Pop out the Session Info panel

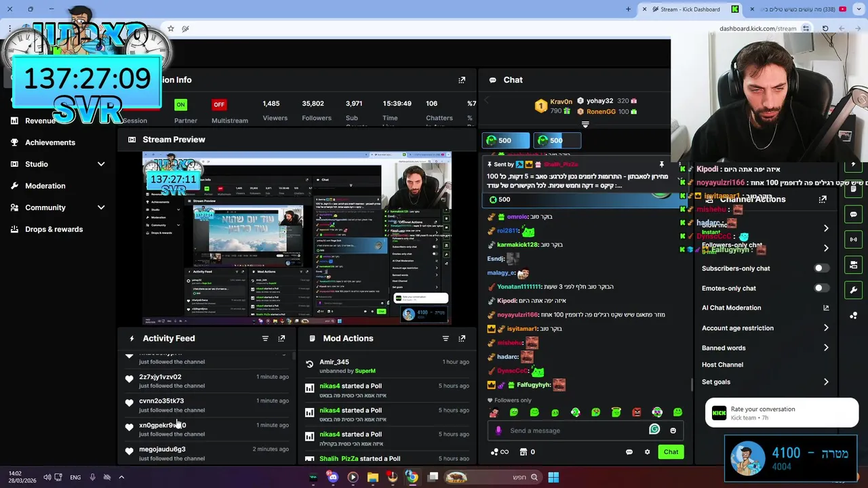coord(462,80)
